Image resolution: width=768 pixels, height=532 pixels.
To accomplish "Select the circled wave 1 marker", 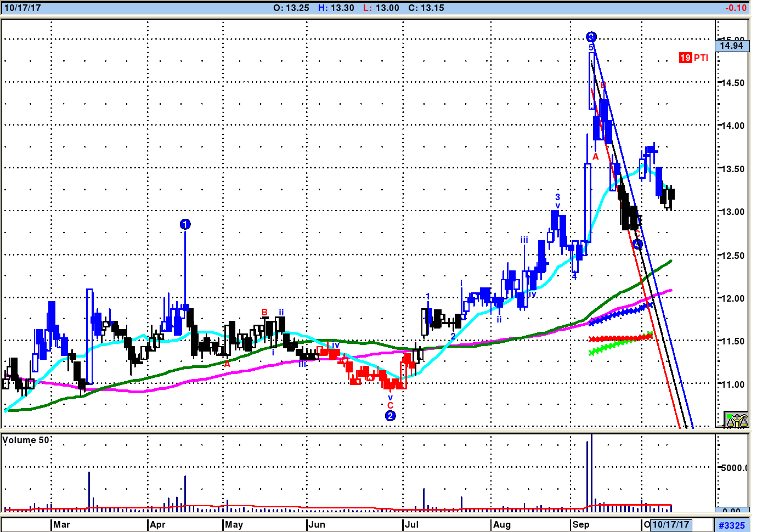I will [185, 224].
